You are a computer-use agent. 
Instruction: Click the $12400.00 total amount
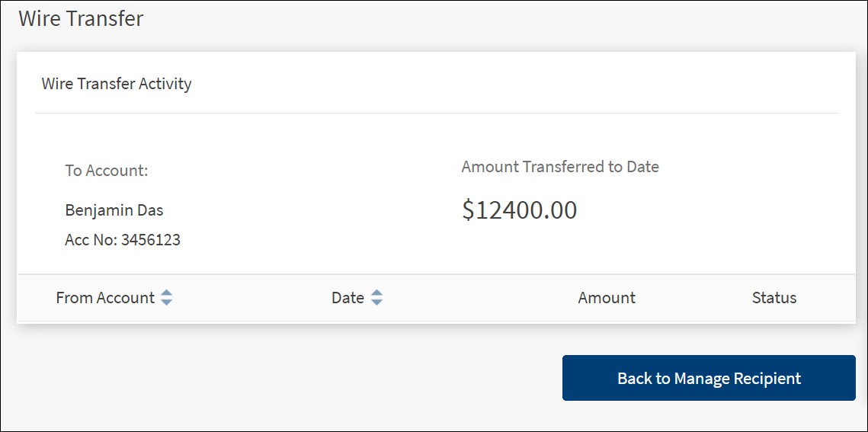coord(520,210)
